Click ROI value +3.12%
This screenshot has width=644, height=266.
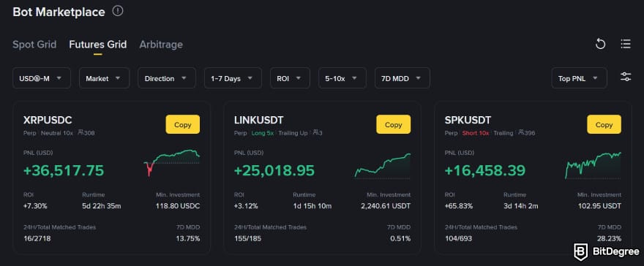(x=246, y=206)
